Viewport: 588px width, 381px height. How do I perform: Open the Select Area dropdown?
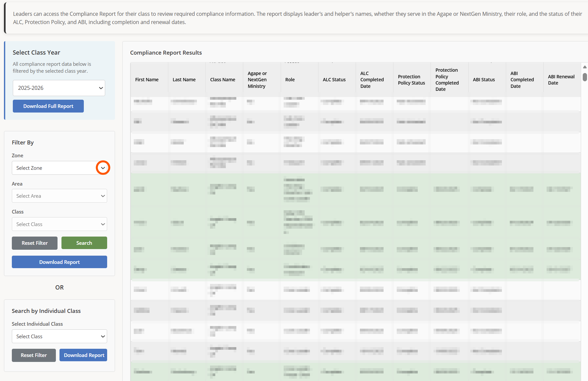[x=59, y=196]
